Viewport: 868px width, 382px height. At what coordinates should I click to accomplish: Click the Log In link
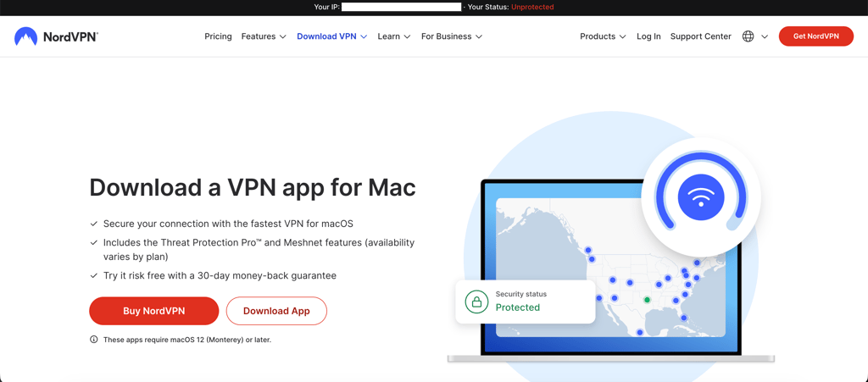pos(648,36)
